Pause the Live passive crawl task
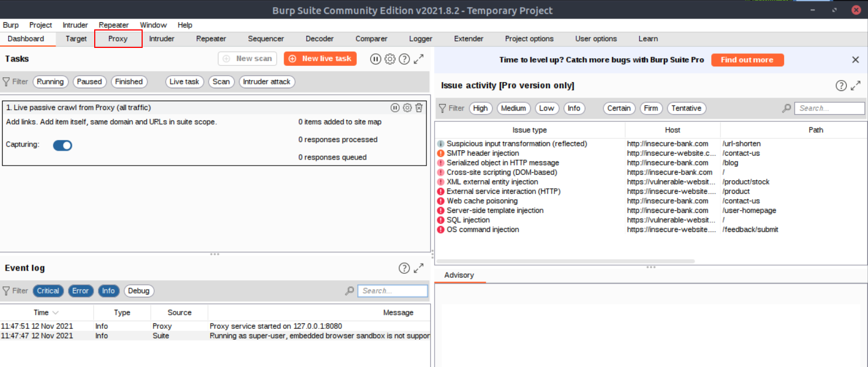 pyautogui.click(x=395, y=108)
